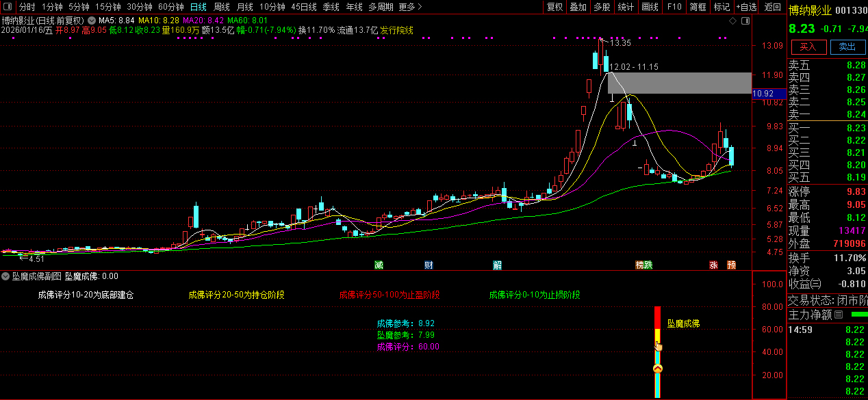Click the 涨 event marker on the timeline
868x400 pixels.
(713, 265)
